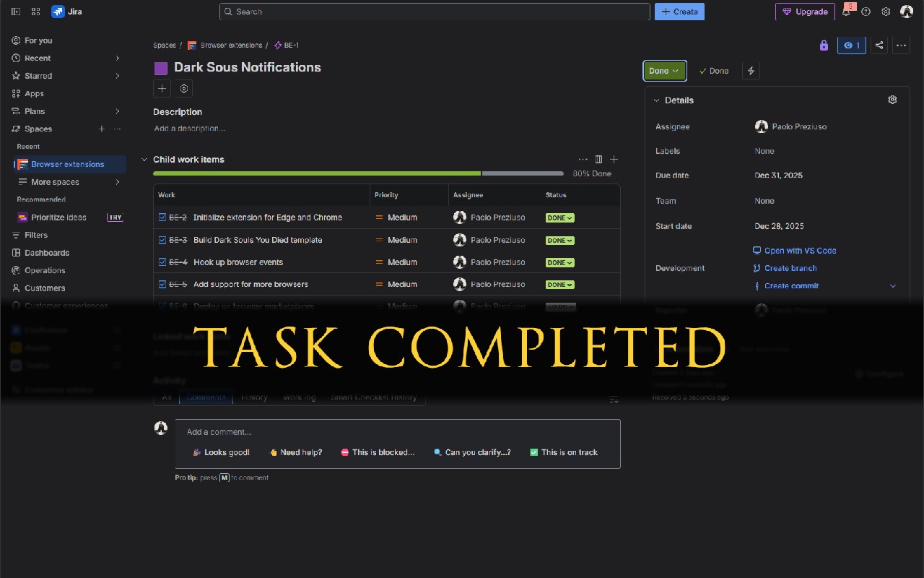Click the automation lightning bolt icon
The image size is (924, 578).
point(751,71)
